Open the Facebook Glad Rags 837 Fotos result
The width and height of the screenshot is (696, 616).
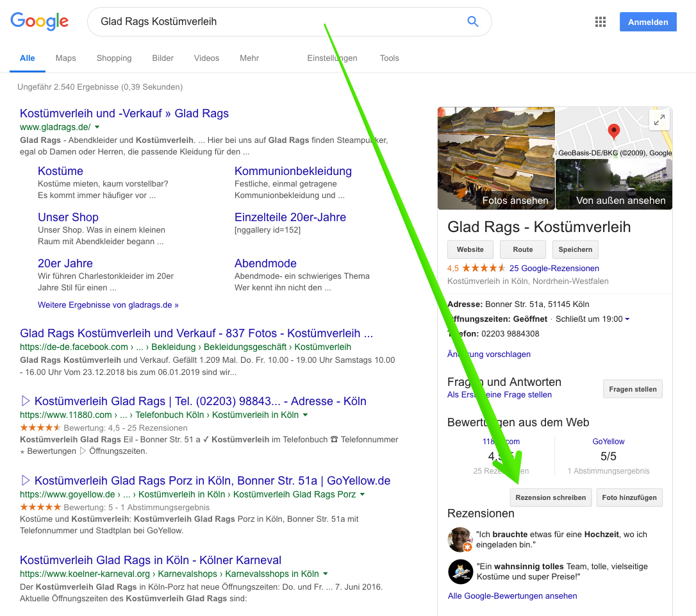tap(196, 333)
